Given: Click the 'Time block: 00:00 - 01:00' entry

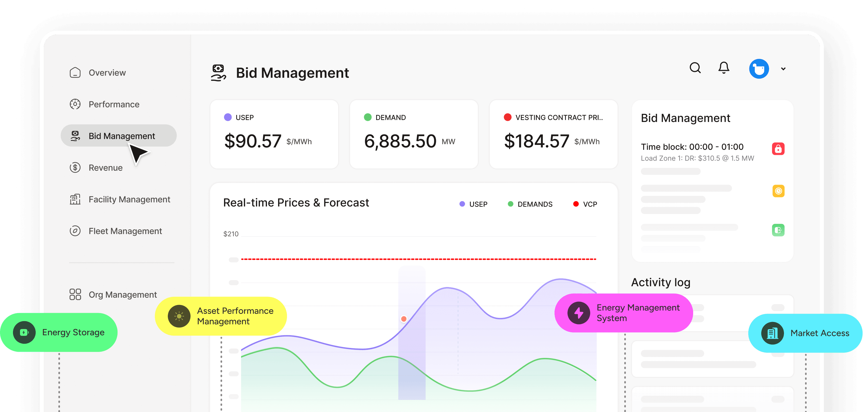Looking at the screenshot, I should pyautogui.click(x=692, y=147).
